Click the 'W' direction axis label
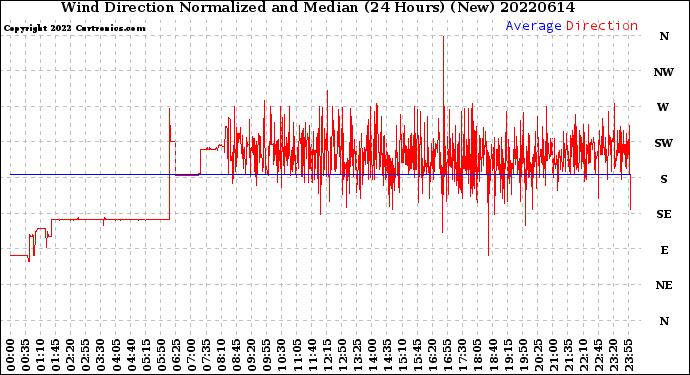The image size is (690, 375). tap(663, 107)
